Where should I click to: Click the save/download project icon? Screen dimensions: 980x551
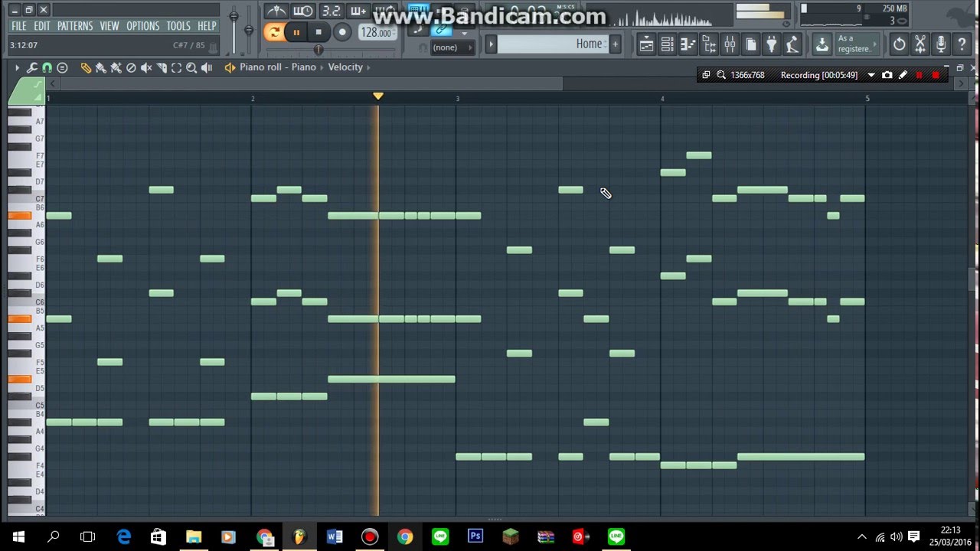(x=822, y=44)
